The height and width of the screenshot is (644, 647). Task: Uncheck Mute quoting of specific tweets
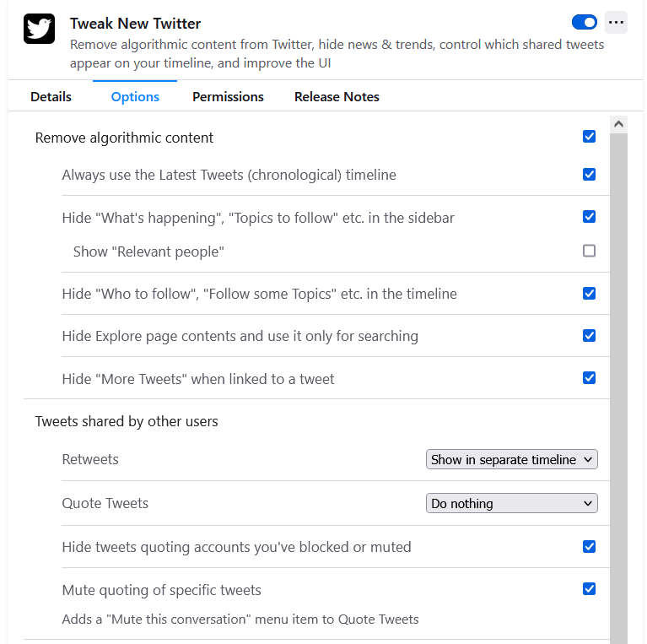pyautogui.click(x=590, y=588)
